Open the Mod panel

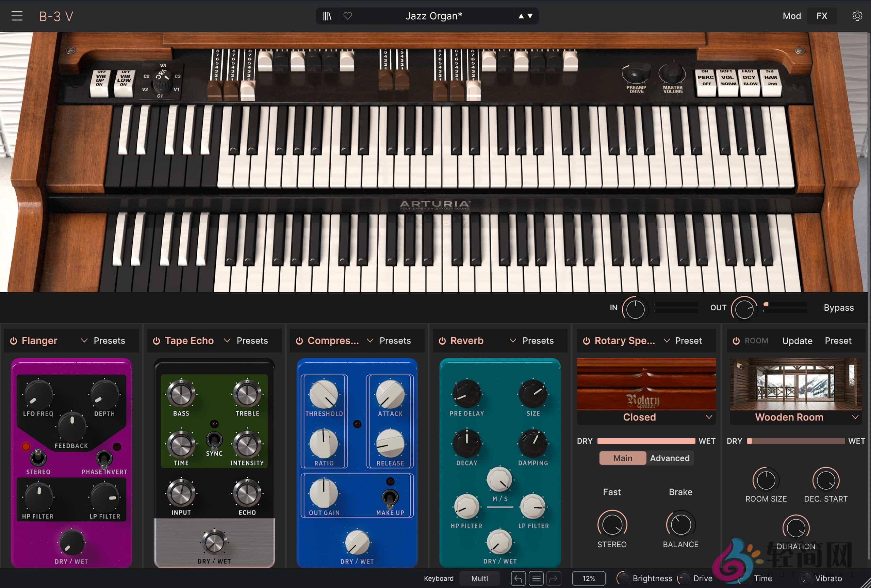[x=791, y=16]
